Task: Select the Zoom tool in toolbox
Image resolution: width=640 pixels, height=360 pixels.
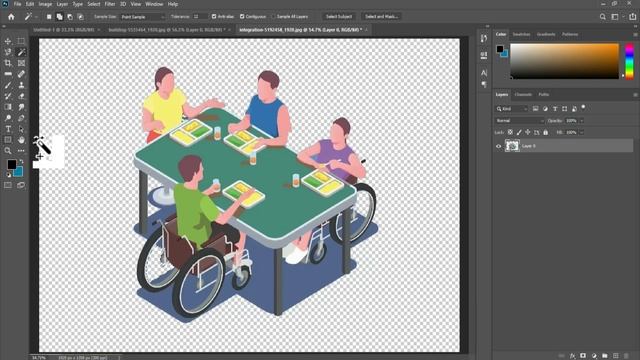Action: coord(8,151)
